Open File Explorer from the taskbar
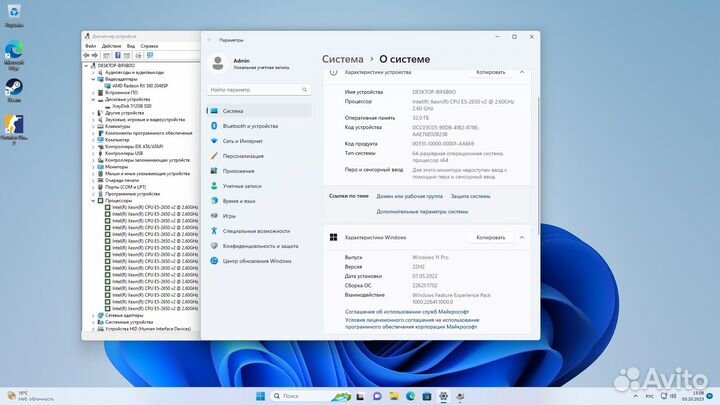 (x=394, y=396)
